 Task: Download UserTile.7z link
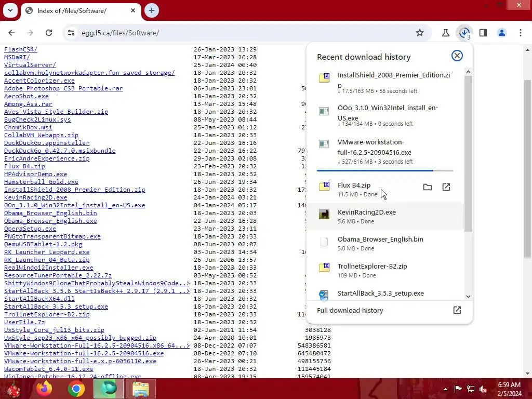[24, 322]
